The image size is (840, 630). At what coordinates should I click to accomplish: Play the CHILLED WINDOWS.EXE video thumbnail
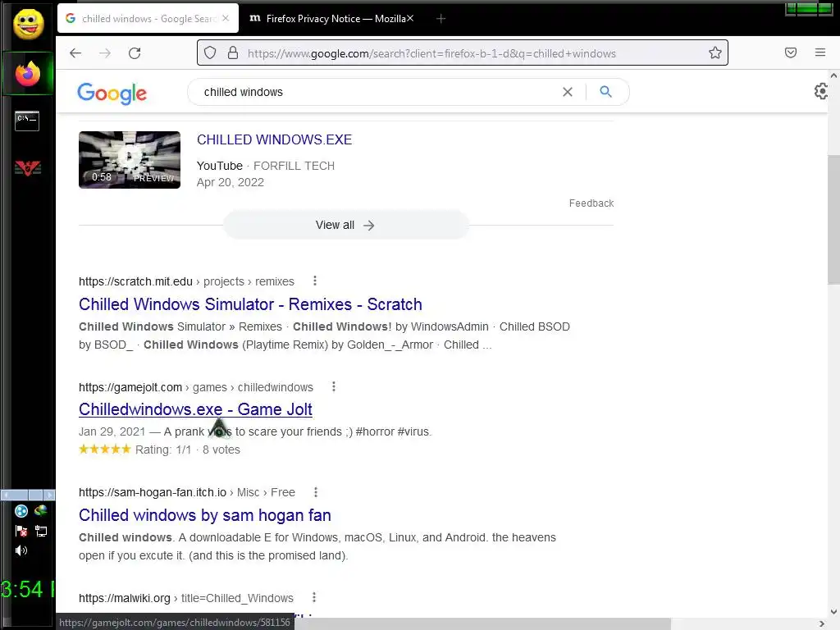tap(130, 160)
